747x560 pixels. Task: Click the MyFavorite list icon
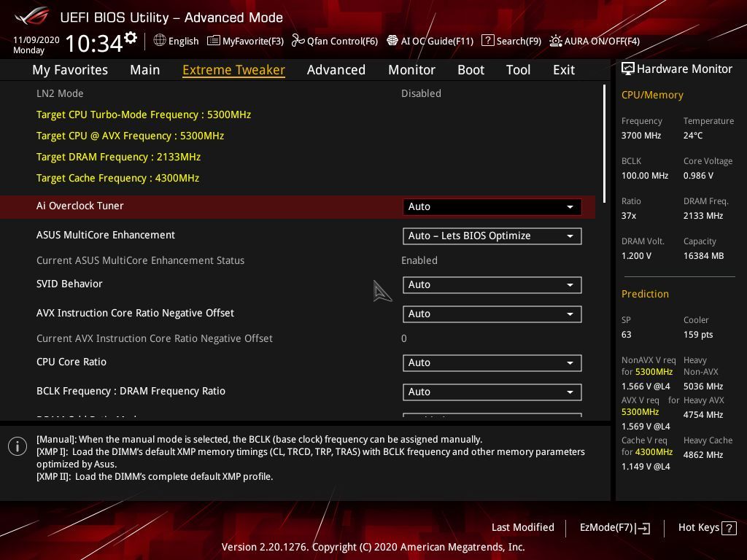(214, 41)
